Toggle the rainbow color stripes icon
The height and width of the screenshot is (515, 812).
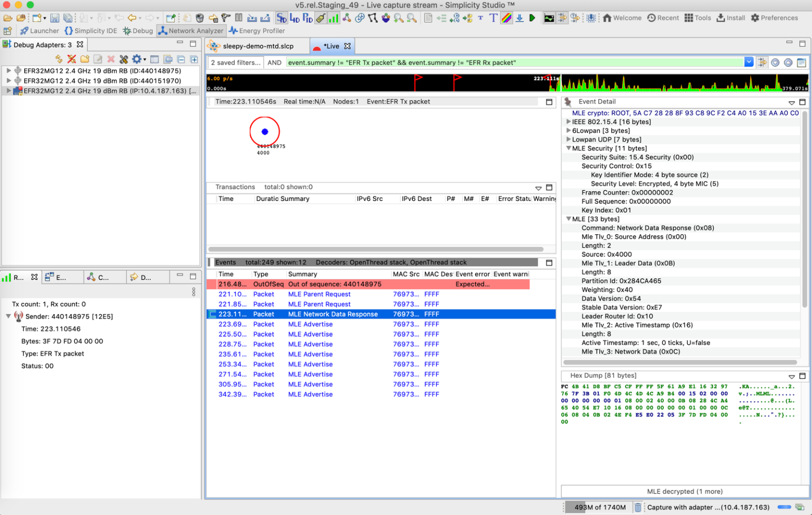point(506,18)
